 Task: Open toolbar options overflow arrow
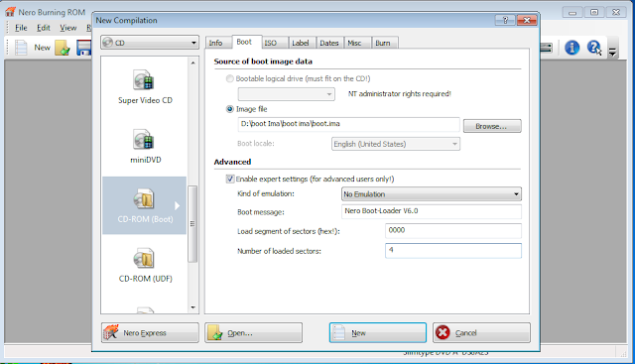pos(612,52)
